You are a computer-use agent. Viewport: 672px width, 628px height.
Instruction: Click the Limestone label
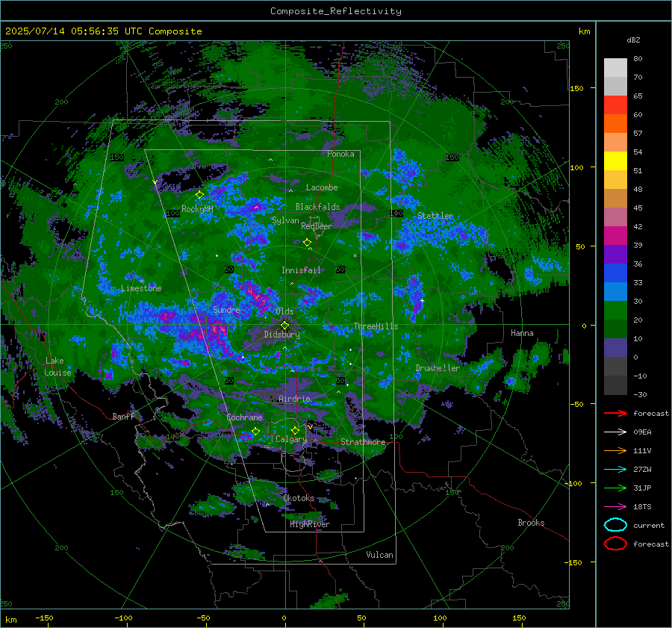[x=141, y=288]
